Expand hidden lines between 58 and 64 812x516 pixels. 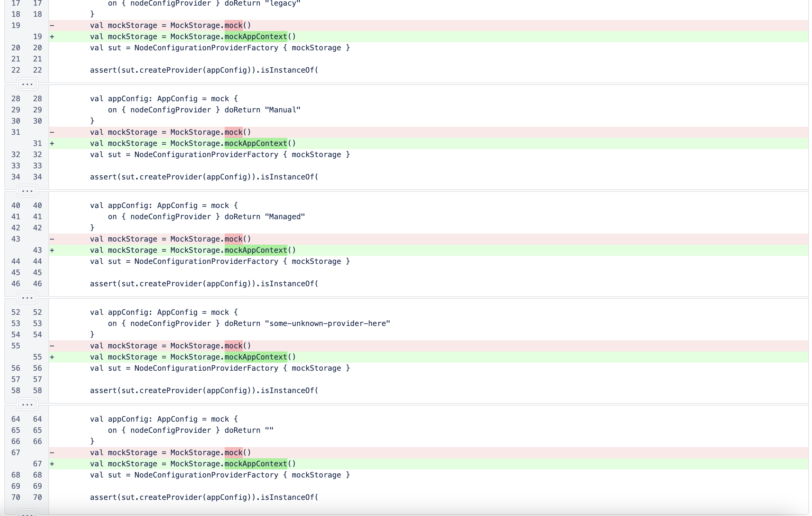[27, 404]
